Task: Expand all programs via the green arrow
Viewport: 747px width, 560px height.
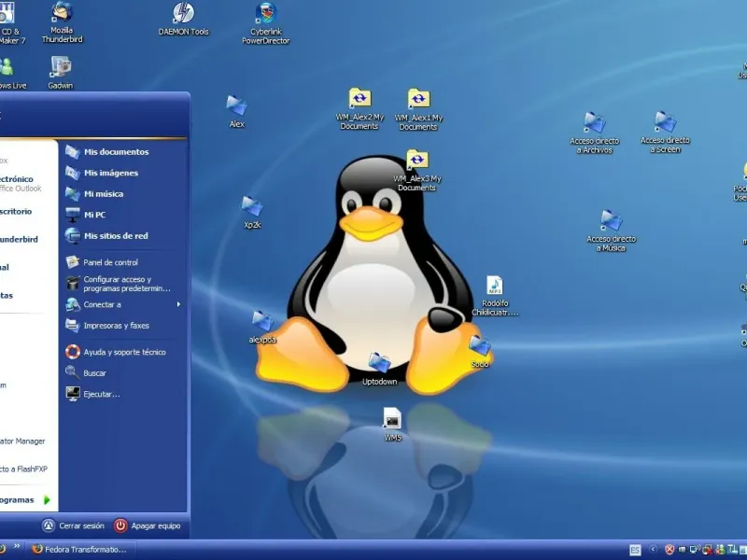Action: pos(47,500)
